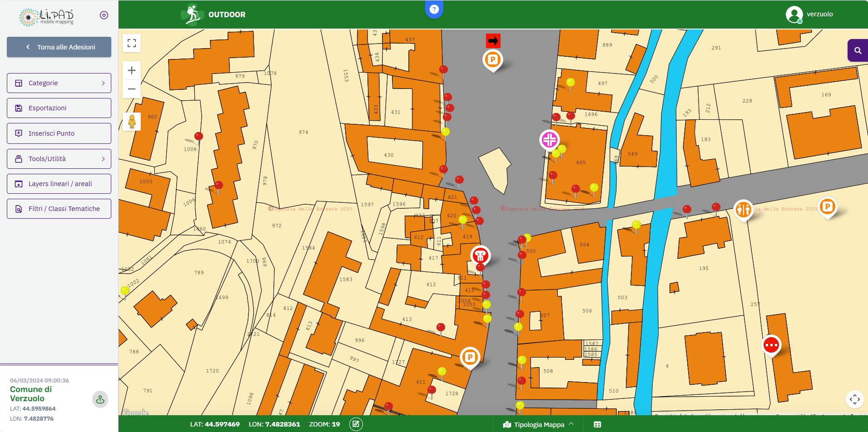This screenshot has height=432, width=868.
Task: Select Filtri / Classi Tematiche
Action: (59, 209)
